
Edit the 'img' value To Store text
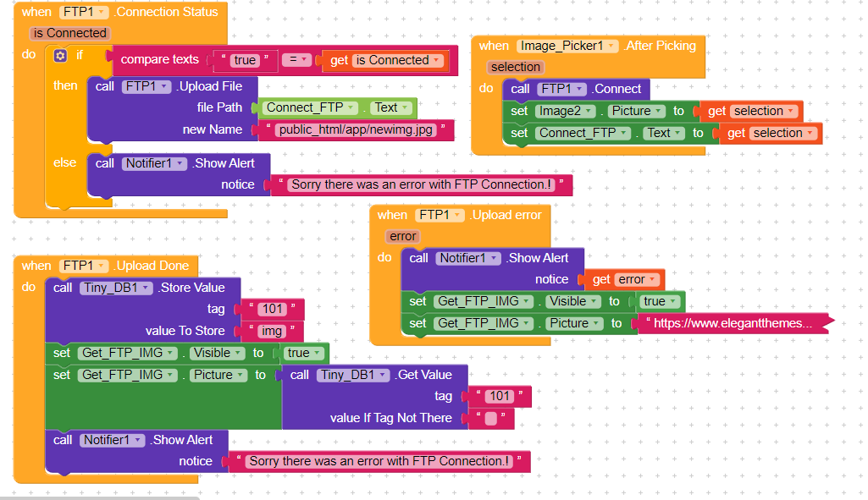pos(271,331)
